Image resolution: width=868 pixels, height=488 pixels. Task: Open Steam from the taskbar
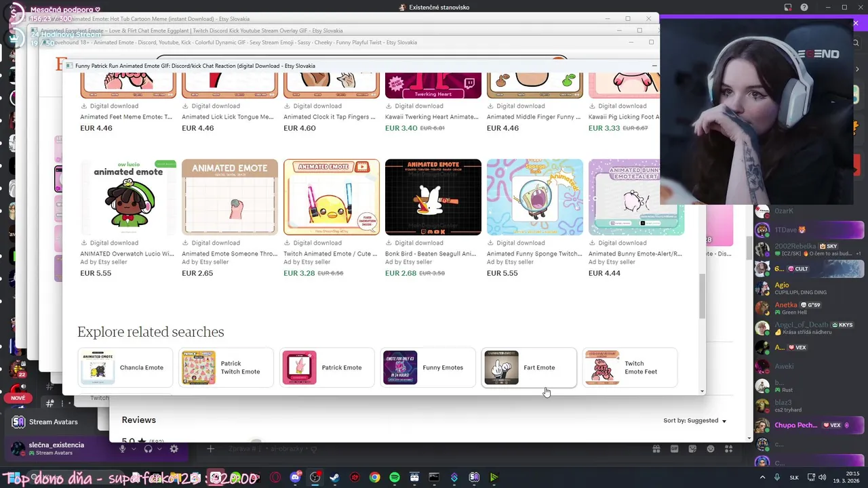(x=334, y=477)
